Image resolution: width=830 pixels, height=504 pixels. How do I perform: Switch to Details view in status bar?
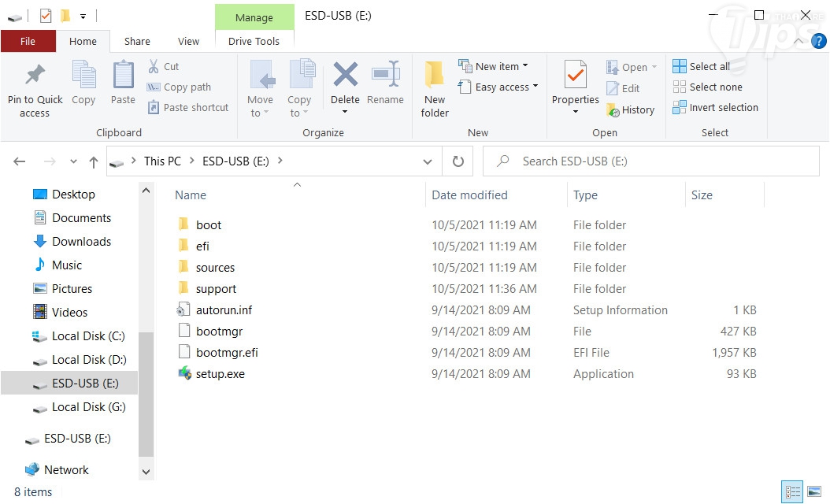[x=792, y=492]
